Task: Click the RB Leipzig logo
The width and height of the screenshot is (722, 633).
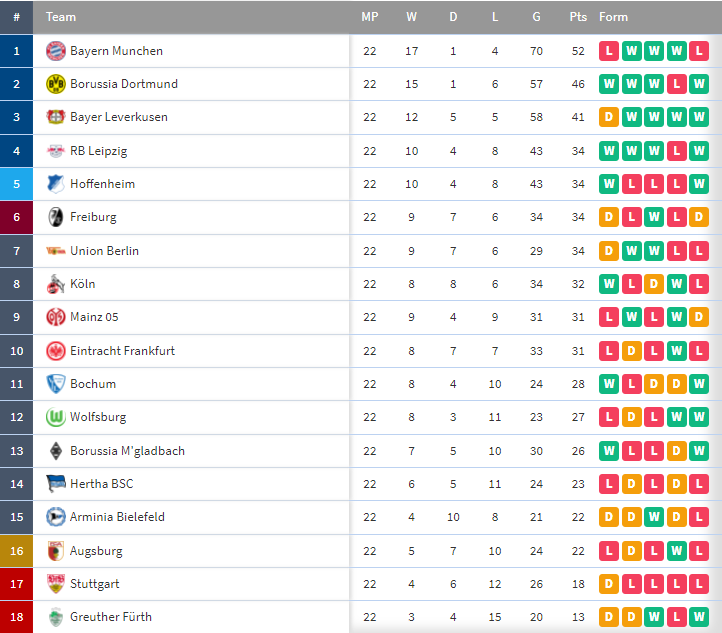Action: click(x=56, y=151)
